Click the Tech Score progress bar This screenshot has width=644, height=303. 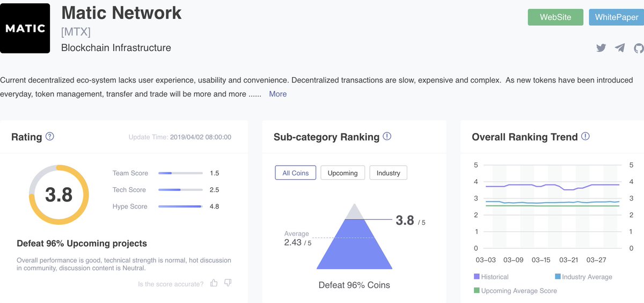click(x=181, y=190)
